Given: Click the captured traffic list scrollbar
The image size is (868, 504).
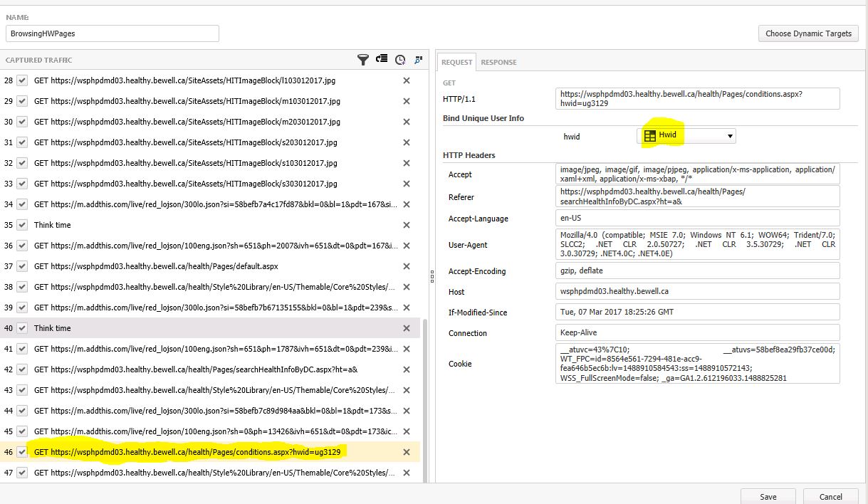Looking at the screenshot, I should [x=425, y=399].
